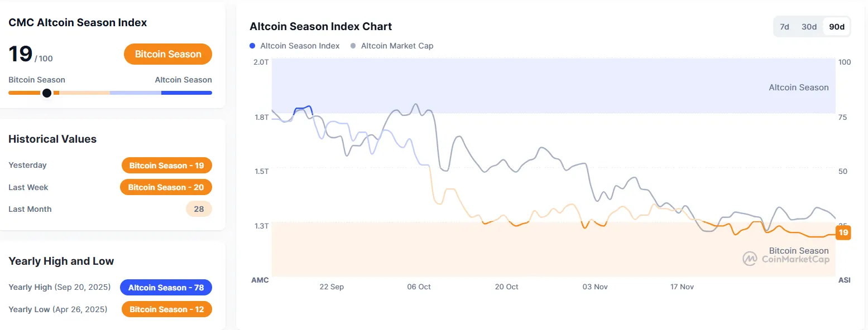Click the CoinMarketCap watermark logo icon
The height and width of the screenshot is (330, 868).
click(x=750, y=259)
